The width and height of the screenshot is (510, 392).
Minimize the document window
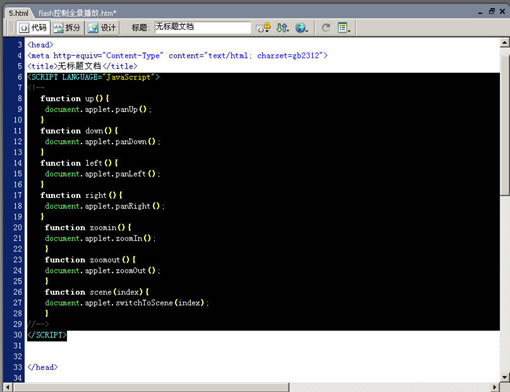point(480,12)
